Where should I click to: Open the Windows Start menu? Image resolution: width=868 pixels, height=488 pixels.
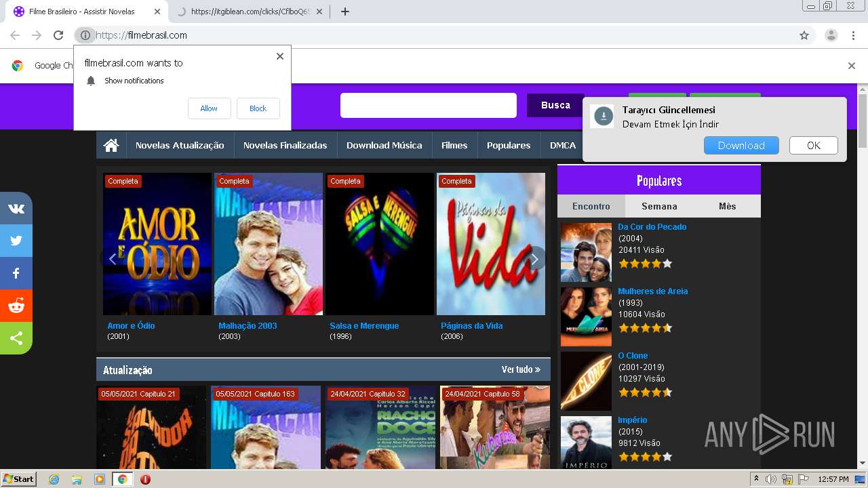pos(18,479)
